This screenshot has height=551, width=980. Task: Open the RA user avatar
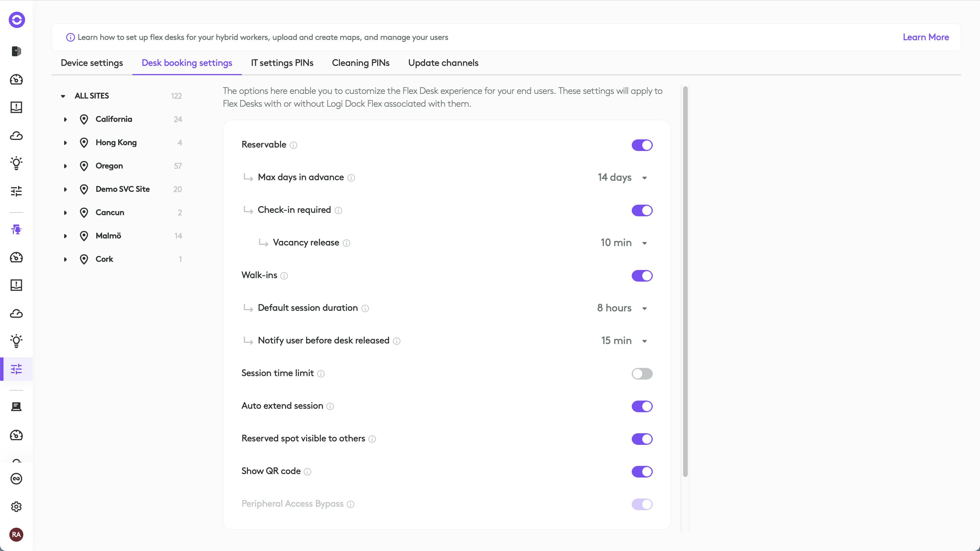pos(16,534)
